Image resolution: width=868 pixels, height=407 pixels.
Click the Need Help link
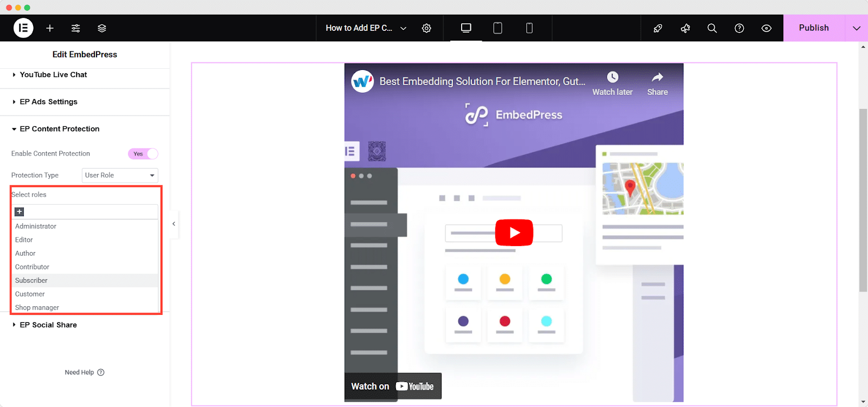(79, 372)
